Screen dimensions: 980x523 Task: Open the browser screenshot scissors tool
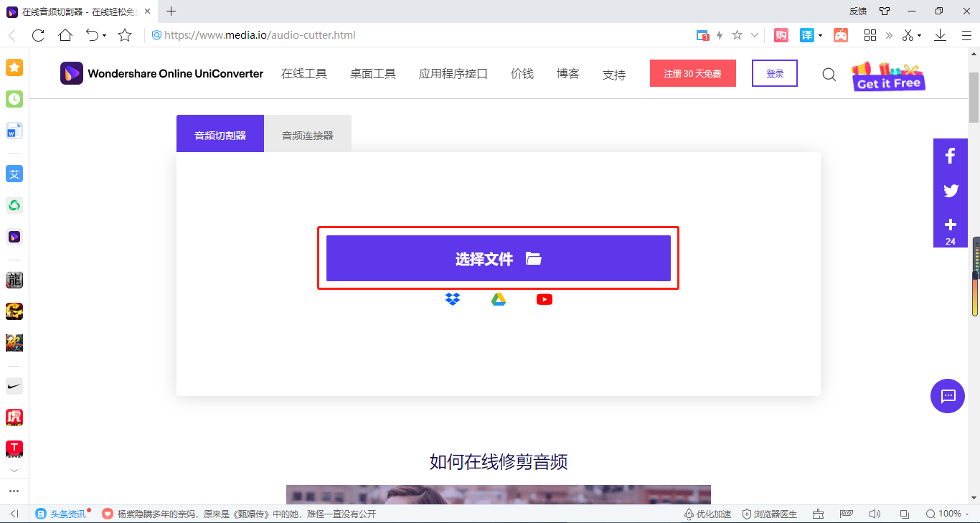tap(908, 34)
